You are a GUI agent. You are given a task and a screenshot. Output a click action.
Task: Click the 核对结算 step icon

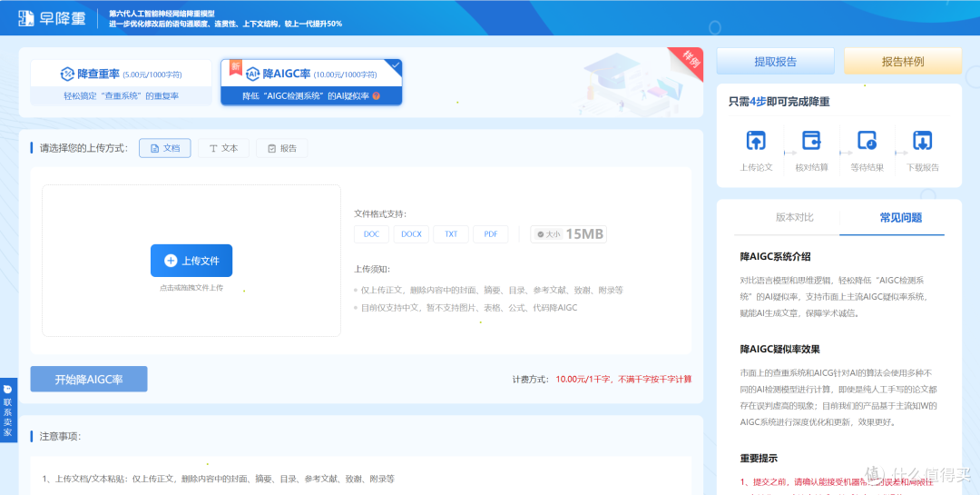tap(812, 140)
